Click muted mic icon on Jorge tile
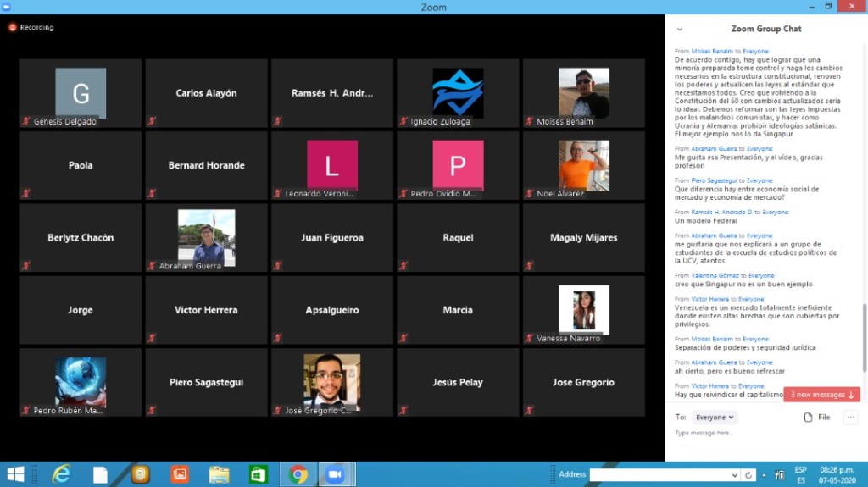 pyautogui.click(x=27, y=338)
